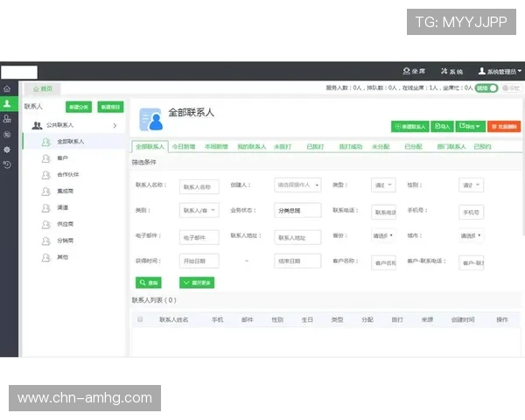The image size is (525, 420).
Task: Focus the 开始日期 start date field
Action: [199, 261]
